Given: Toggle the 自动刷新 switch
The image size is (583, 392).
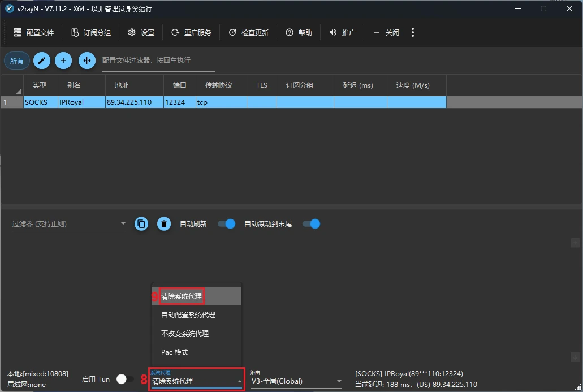Looking at the screenshot, I should 226,224.
